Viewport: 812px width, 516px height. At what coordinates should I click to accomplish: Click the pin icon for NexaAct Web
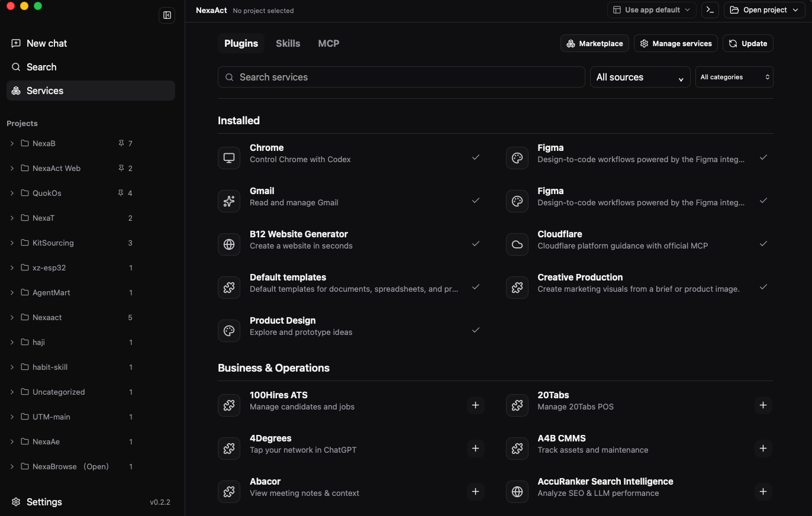click(121, 168)
